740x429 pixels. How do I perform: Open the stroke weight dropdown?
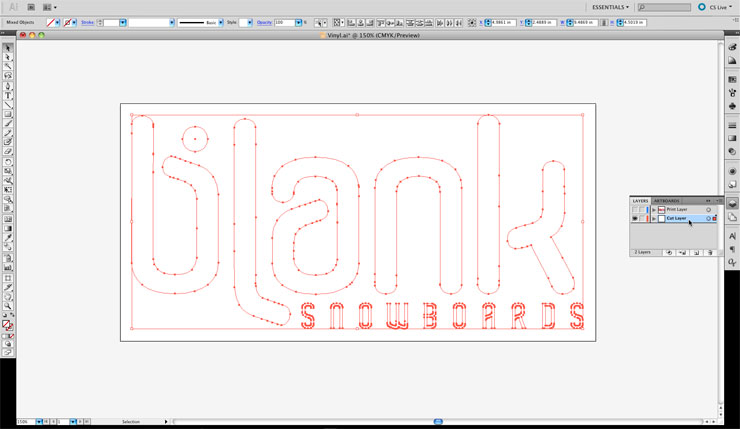click(x=123, y=23)
